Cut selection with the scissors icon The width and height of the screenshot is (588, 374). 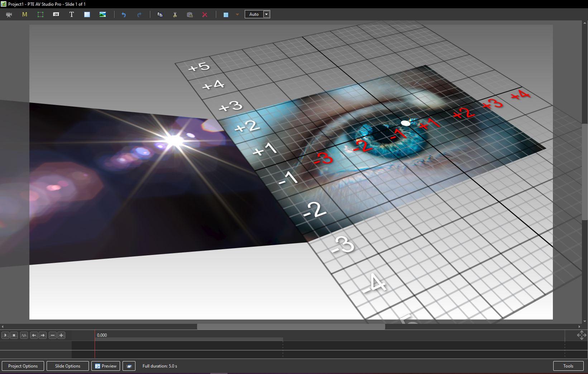[x=175, y=15]
